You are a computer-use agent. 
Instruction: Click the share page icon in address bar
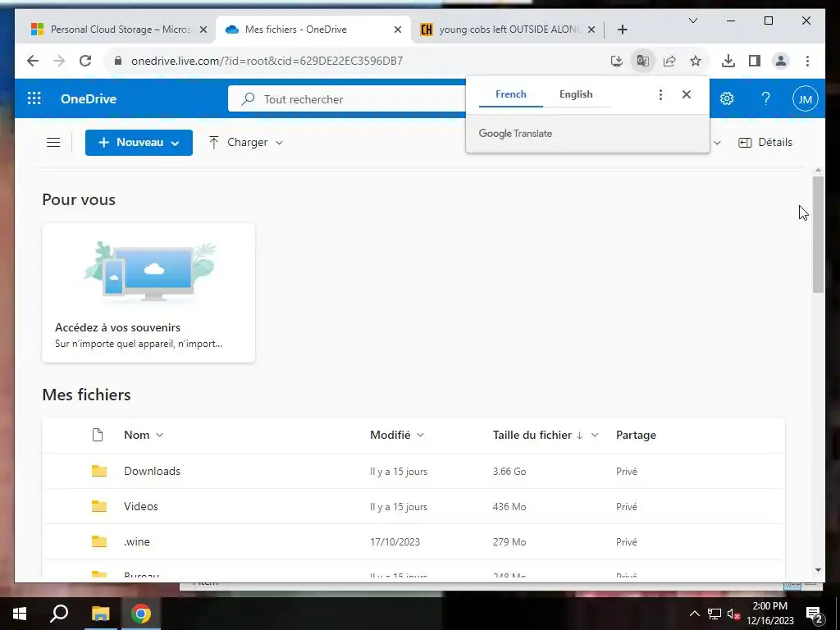point(669,61)
